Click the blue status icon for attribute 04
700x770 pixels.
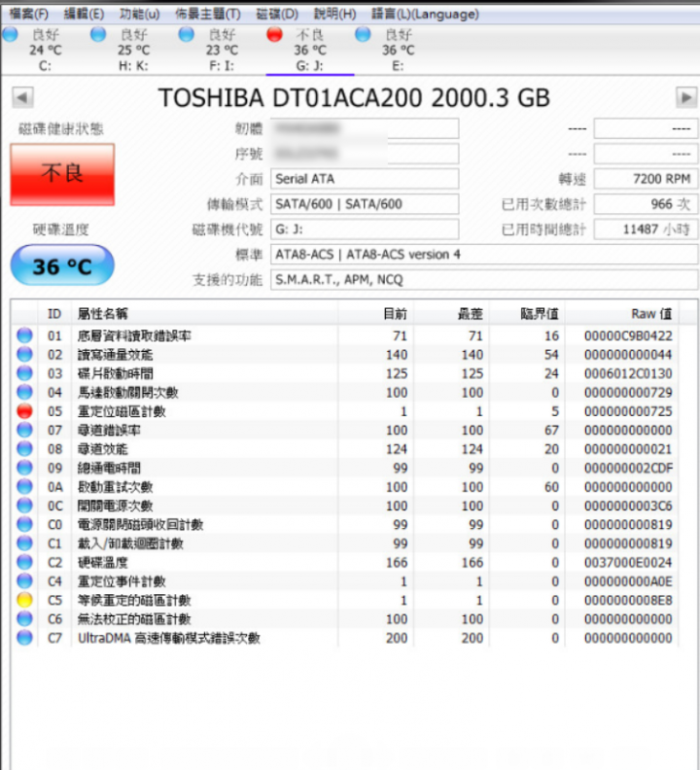coord(24,392)
